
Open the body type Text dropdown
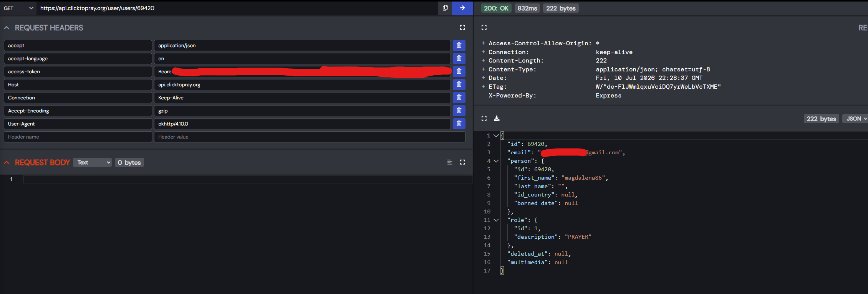[93, 162]
